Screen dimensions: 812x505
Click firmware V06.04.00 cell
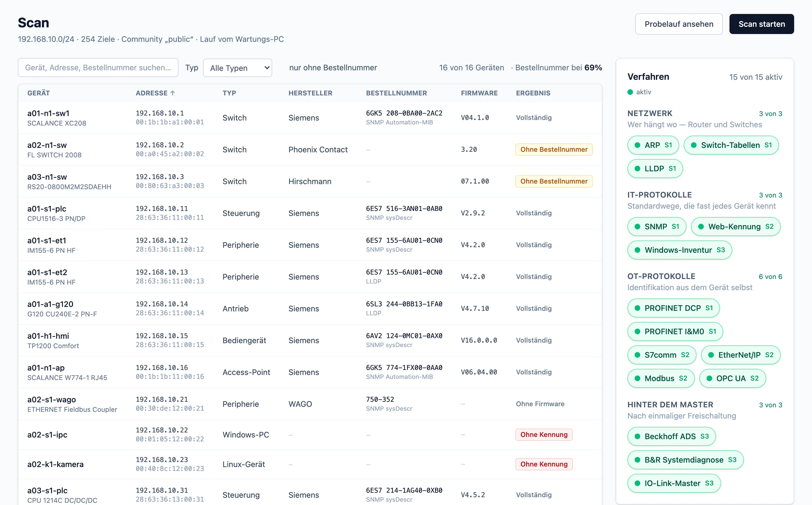tap(479, 372)
